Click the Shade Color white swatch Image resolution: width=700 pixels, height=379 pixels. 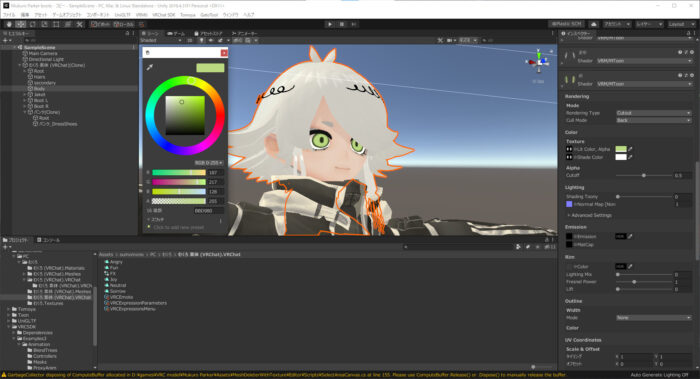621,157
